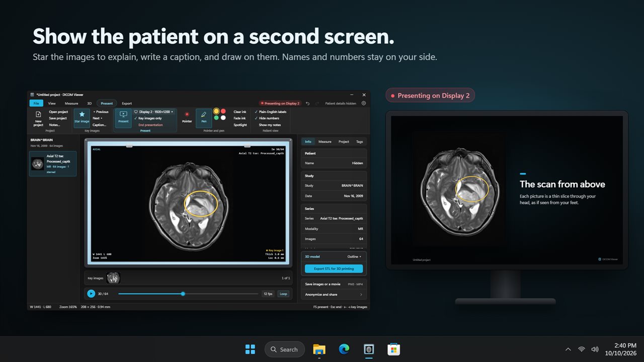Select the Pen drawing tool
644x362 pixels.
tap(204, 118)
